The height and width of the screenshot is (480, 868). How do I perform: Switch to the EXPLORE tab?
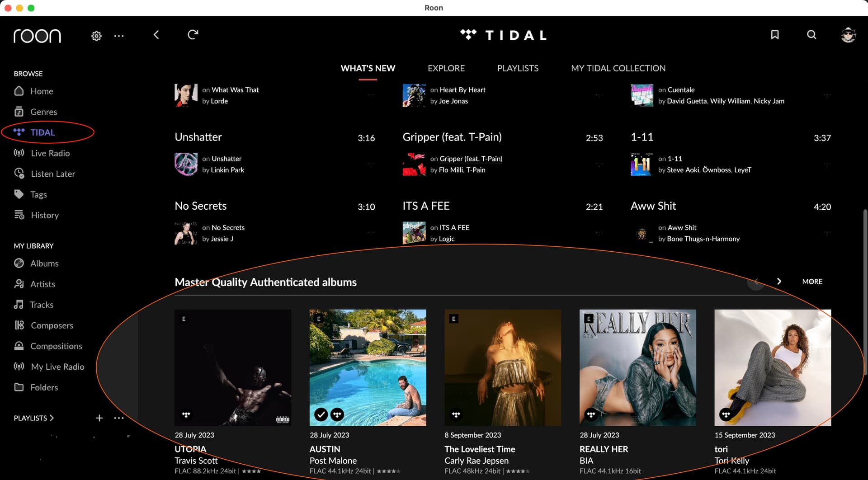(446, 68)
